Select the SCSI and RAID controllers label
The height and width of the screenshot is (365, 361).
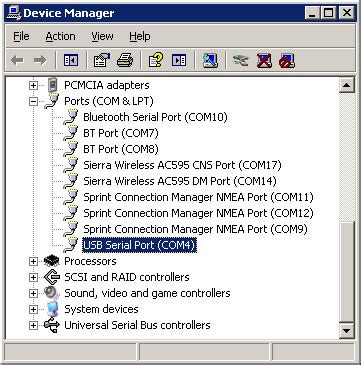[x=127, y=277]
